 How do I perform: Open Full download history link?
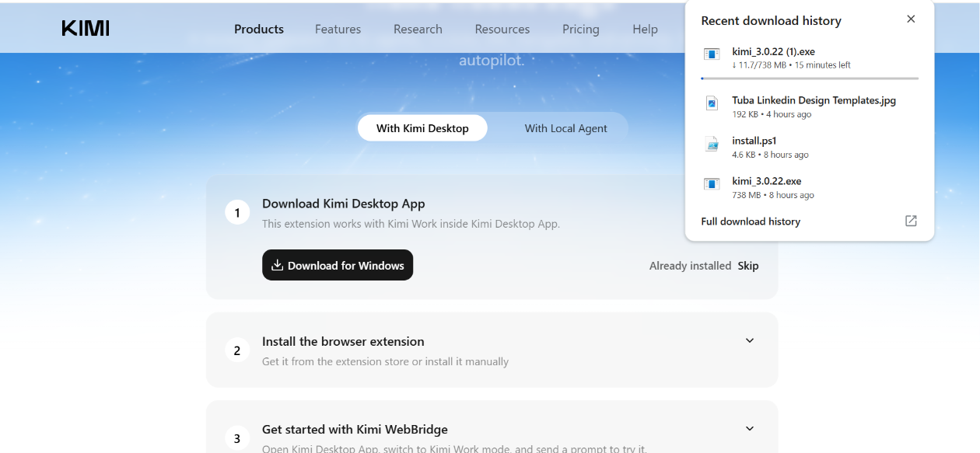pyautogui.click(x=751, y=221)
